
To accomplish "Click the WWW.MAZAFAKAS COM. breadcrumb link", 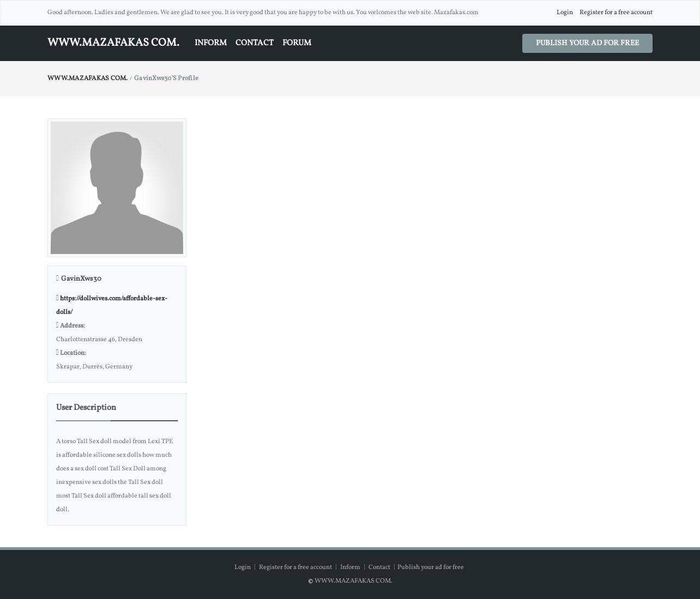I will [87, 78].
